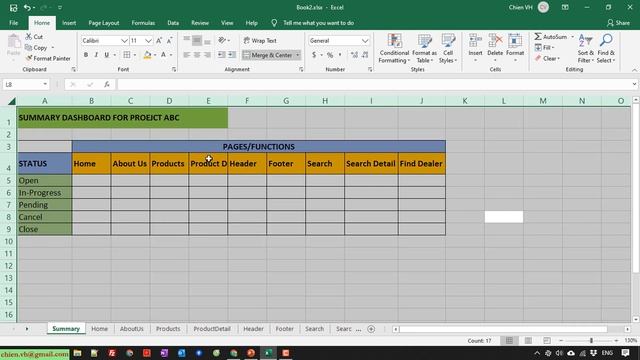Open the Data ribbon tab
Image resolution: width=640 pixels, height=360 pixels.
point(173,23)
